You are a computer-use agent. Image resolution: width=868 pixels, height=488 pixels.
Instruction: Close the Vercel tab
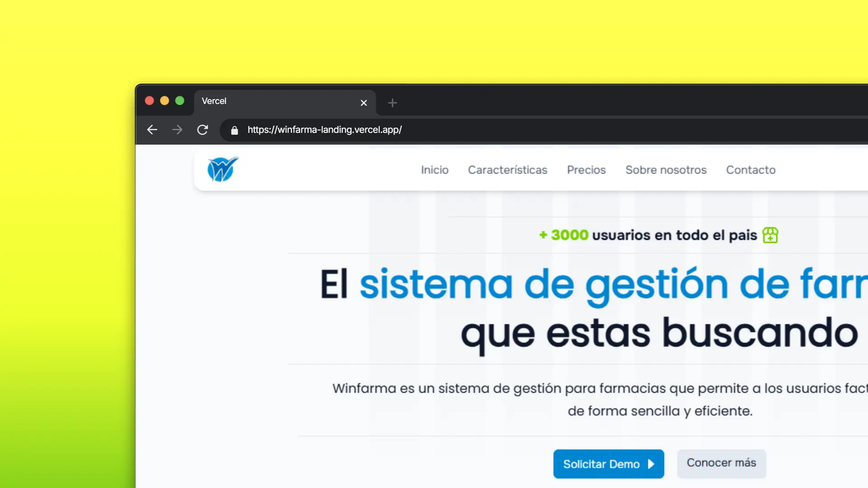tap(363, 103)
